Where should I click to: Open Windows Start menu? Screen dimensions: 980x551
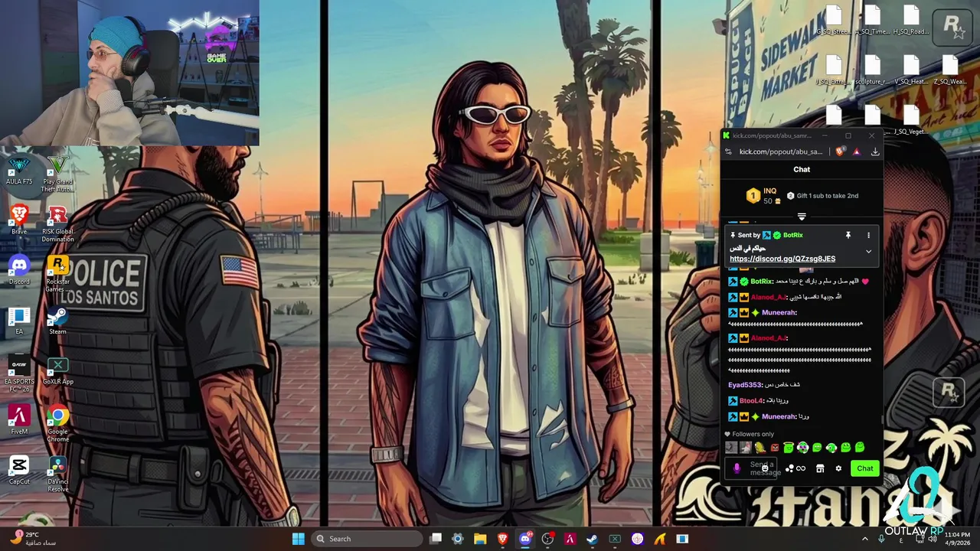pyautogui.click(x=298, y=539)
